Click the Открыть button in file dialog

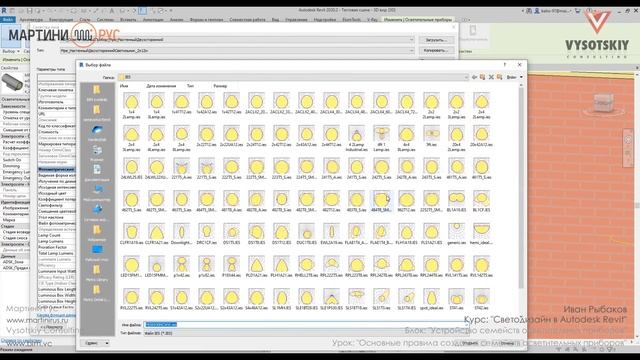pos(470,343)
